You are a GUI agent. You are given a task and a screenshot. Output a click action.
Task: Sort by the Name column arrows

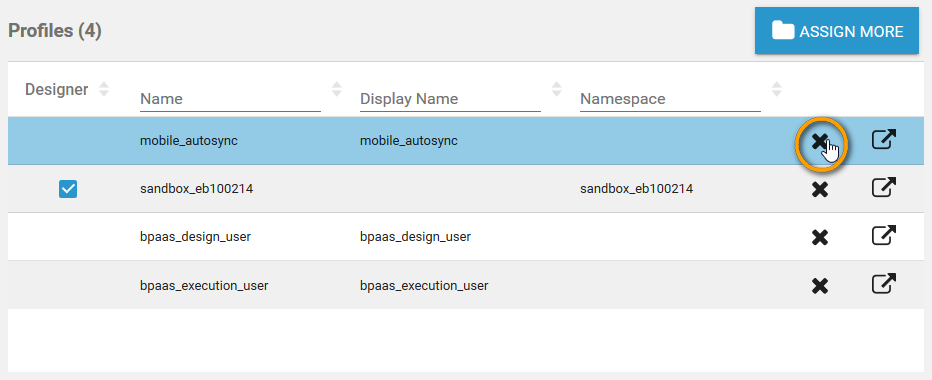tap(337, 89)
